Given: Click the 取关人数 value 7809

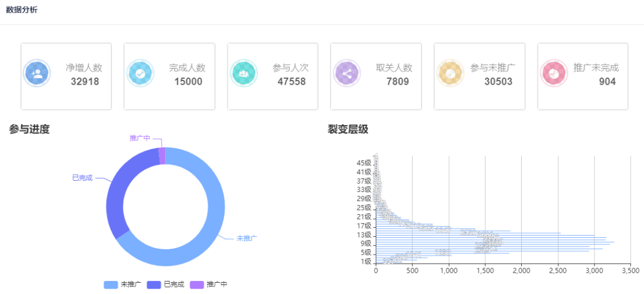Looking at the screenshot, I should tap(398, 82).
